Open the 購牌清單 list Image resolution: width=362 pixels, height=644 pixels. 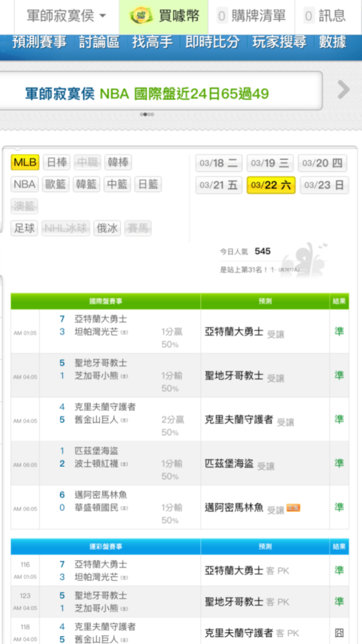point(251,17)
